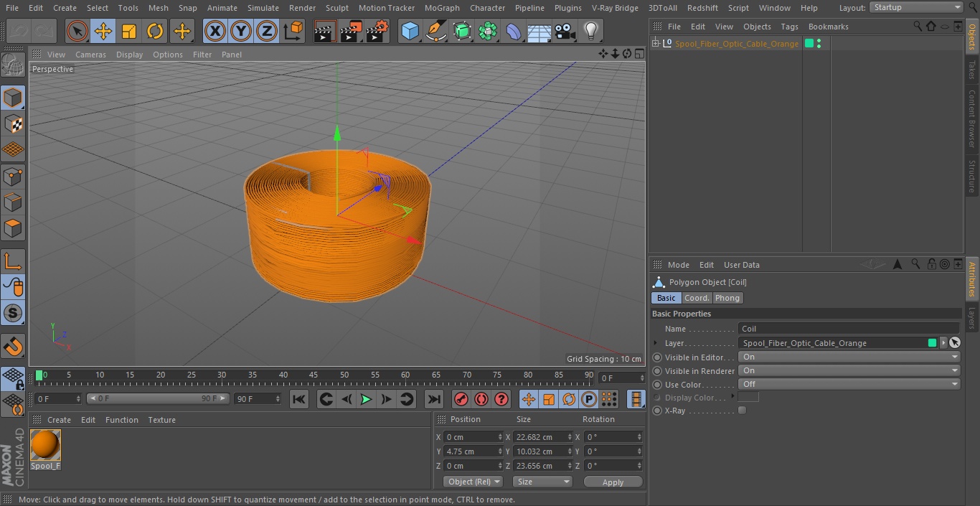Toggle Autokeying button

[x=481, y=399]
